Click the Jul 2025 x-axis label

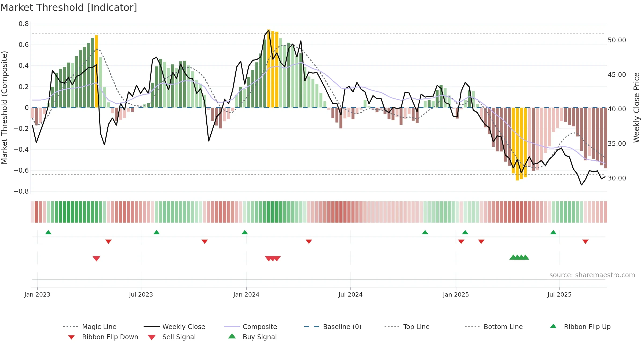pos(559,294)
